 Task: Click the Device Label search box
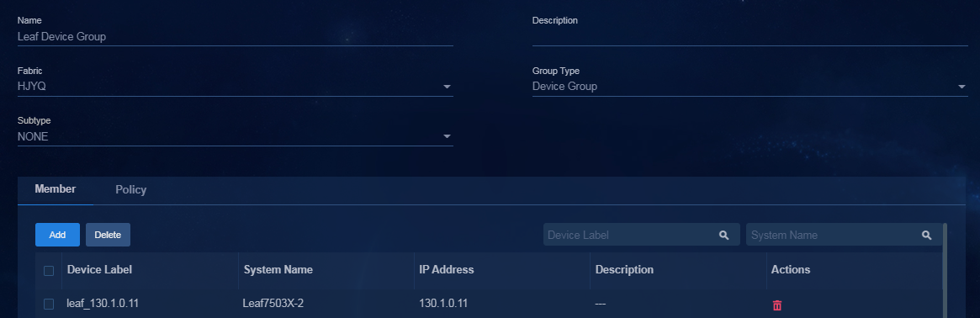coord(641,235)
